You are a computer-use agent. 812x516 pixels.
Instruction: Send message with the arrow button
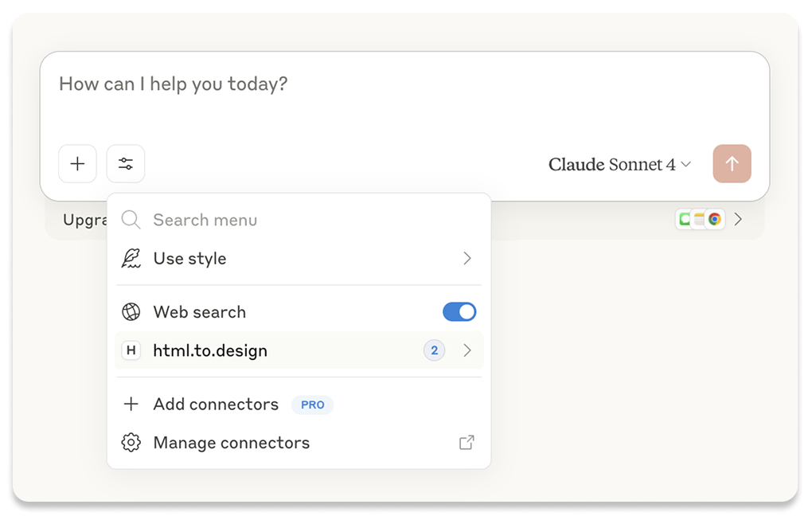pyautogui.click(x=732, y=164)
